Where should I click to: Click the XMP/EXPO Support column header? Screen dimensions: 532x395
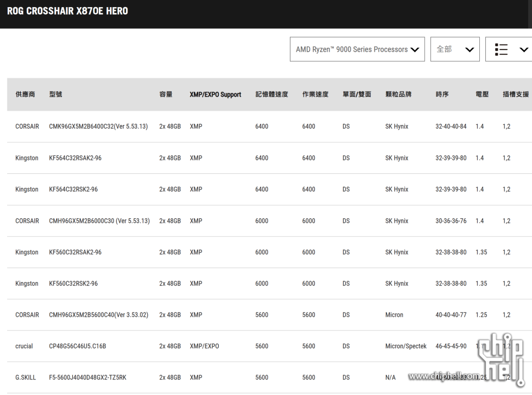coord(216,95)
